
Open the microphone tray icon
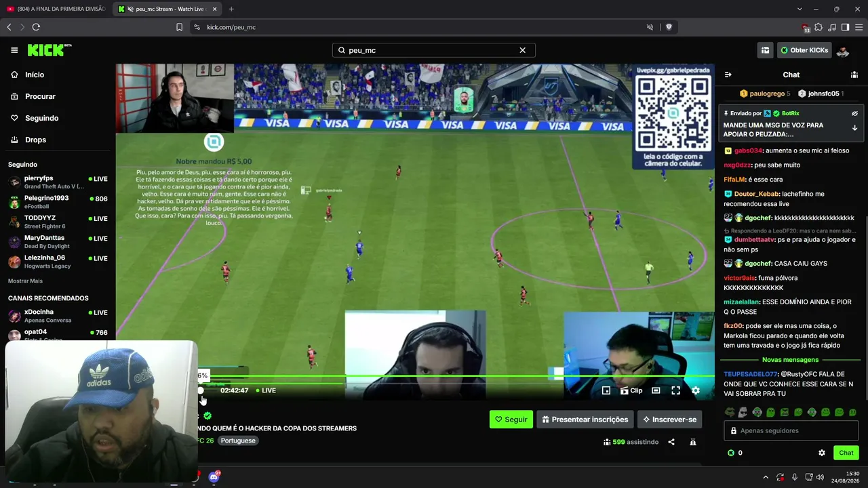tap(795, 477)
